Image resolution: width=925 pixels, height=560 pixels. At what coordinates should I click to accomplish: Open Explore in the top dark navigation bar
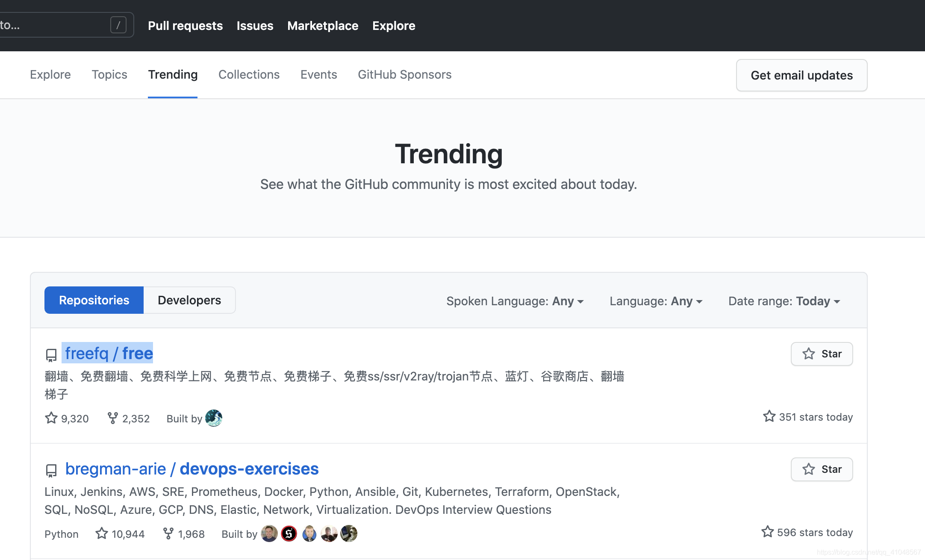(394, 26)
